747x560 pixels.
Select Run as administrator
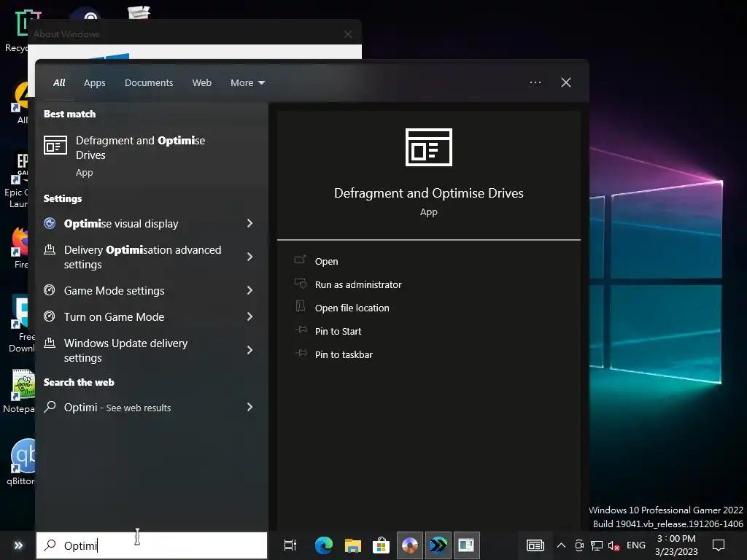(358, 284)
